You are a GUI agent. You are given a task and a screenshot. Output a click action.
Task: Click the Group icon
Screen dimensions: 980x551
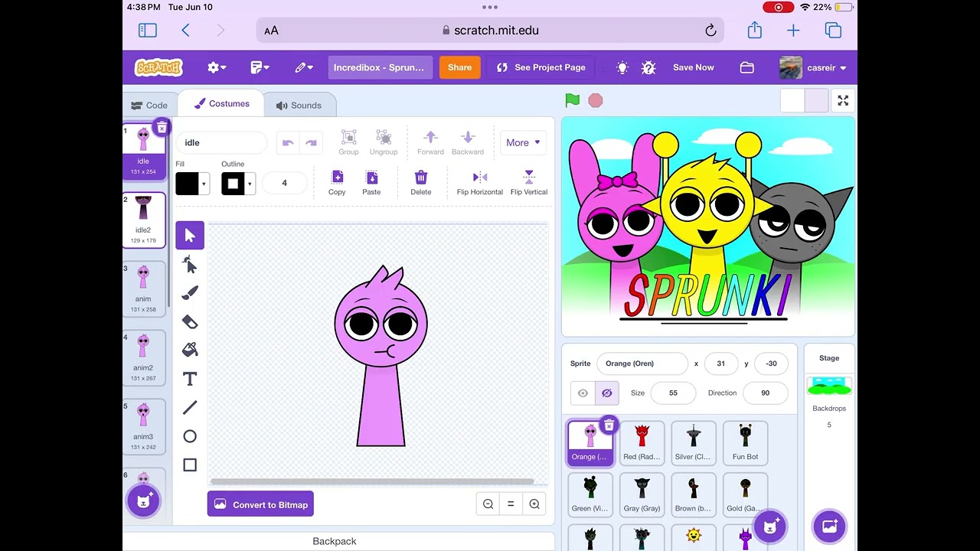[348, 142]
